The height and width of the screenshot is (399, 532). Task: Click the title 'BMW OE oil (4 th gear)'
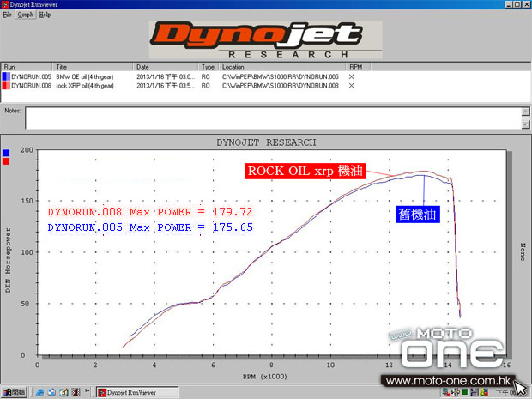tap(84, 76)
